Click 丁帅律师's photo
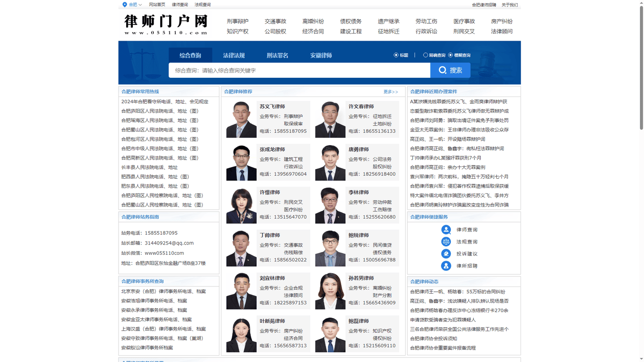The image size is (644, 362). point(241,248)
